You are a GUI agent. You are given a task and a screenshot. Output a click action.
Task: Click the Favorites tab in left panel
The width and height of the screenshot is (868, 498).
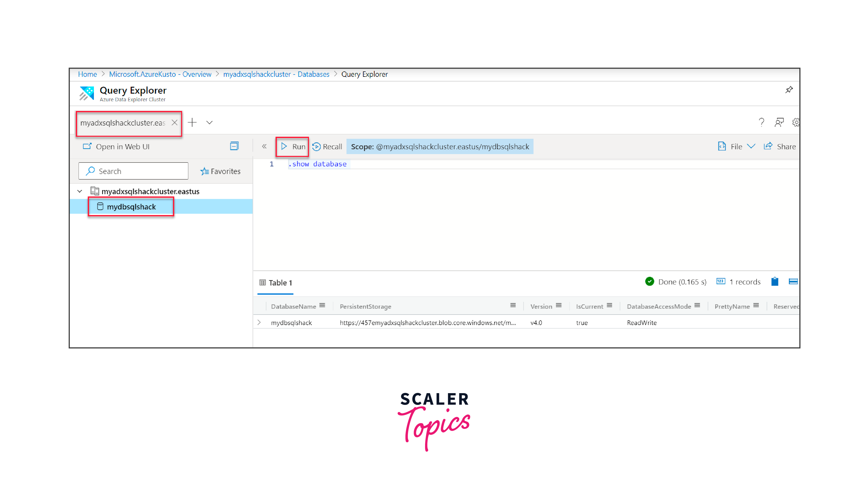click(x=222, y=171)
